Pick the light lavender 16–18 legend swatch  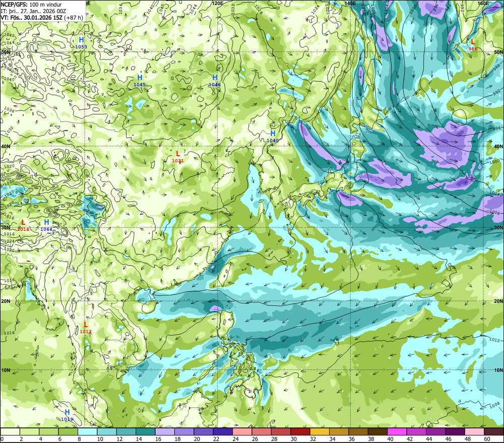(x=165, y=431)
